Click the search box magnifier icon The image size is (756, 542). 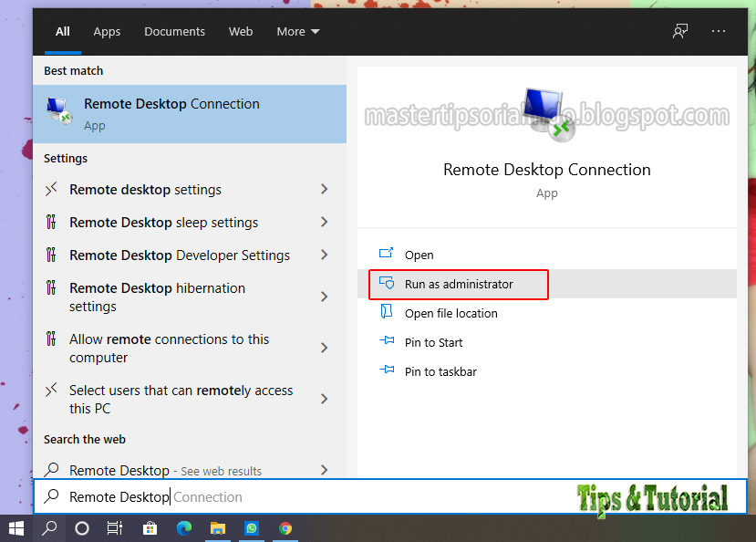click(51, 496)
